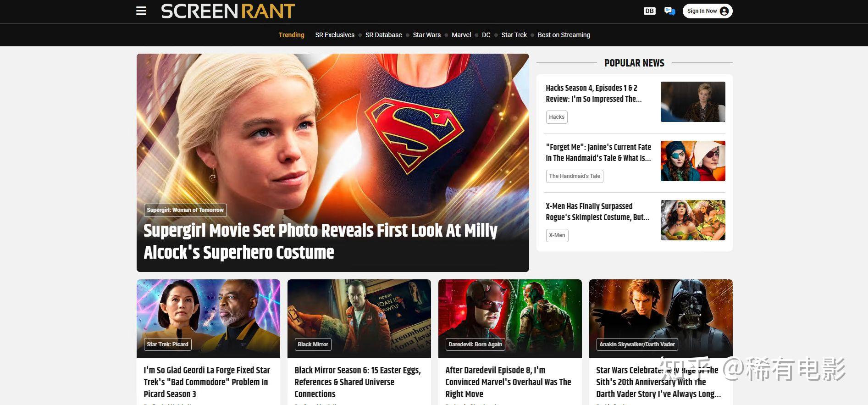Select the Hacks tag badge
The height and width of the screenshot is (405, 868).
(x=557, y=117)
